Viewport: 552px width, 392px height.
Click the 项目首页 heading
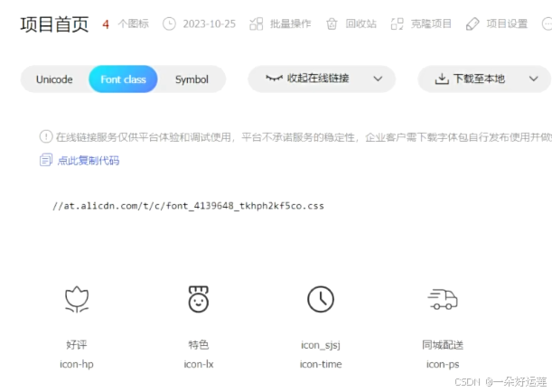coord(54,24)
